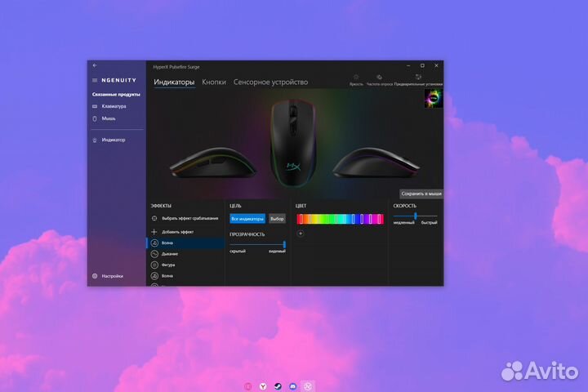
Task: Click the rainbow gradient color bar
Action: point(340,219)
